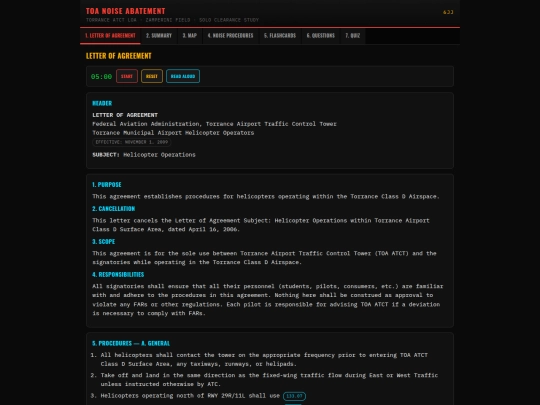Click the 'Federal Aviation Administration' line
Screen dimensions: 540x405
[214, 124]
